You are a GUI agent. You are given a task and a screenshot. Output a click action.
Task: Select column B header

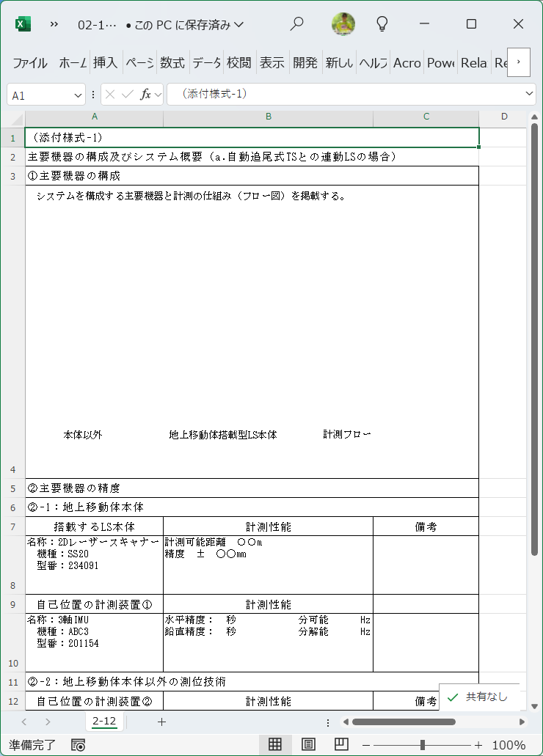tap(269, 117)
